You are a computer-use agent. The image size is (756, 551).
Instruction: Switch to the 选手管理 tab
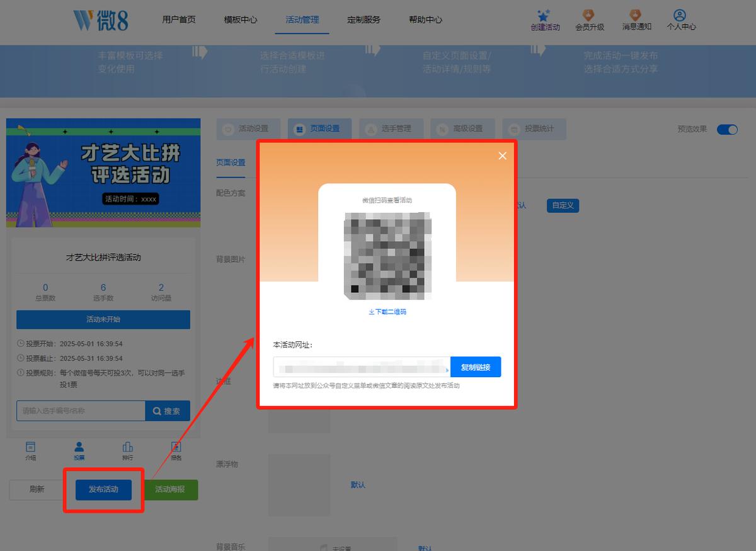[391, 128]
